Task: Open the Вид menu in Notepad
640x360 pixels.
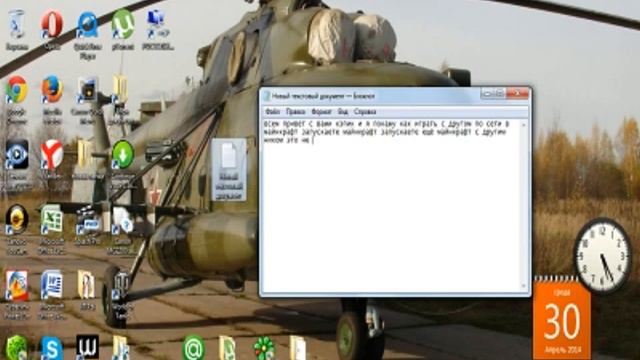Action: 343,111
